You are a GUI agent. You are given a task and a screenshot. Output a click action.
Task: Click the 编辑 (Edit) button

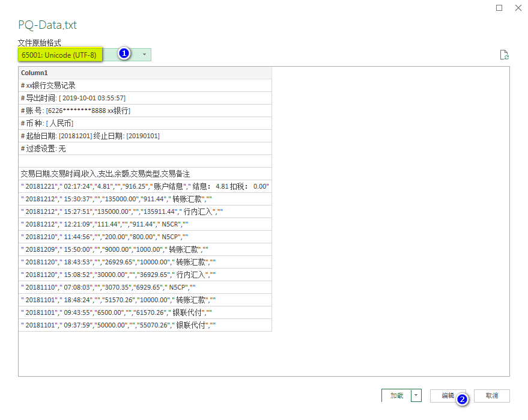448,395
